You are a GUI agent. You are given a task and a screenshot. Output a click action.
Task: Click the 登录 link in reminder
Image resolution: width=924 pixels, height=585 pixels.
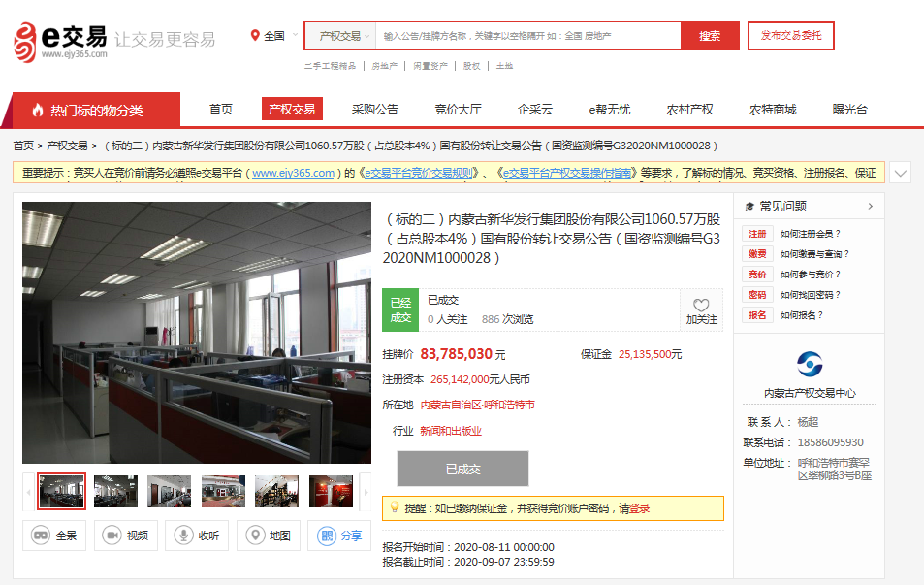(639, 508)
